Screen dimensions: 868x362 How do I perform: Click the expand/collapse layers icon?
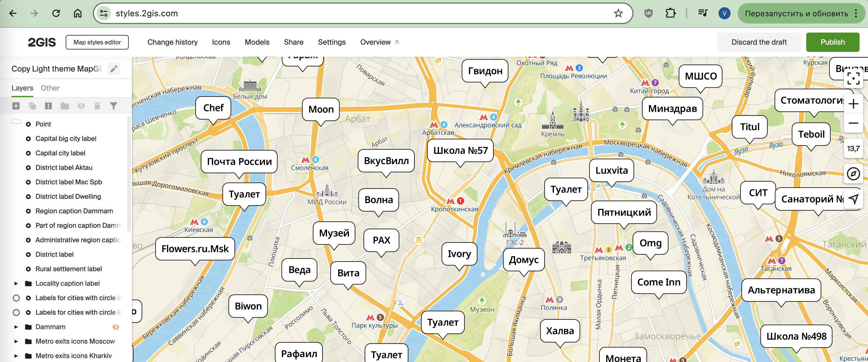point(48,106)
